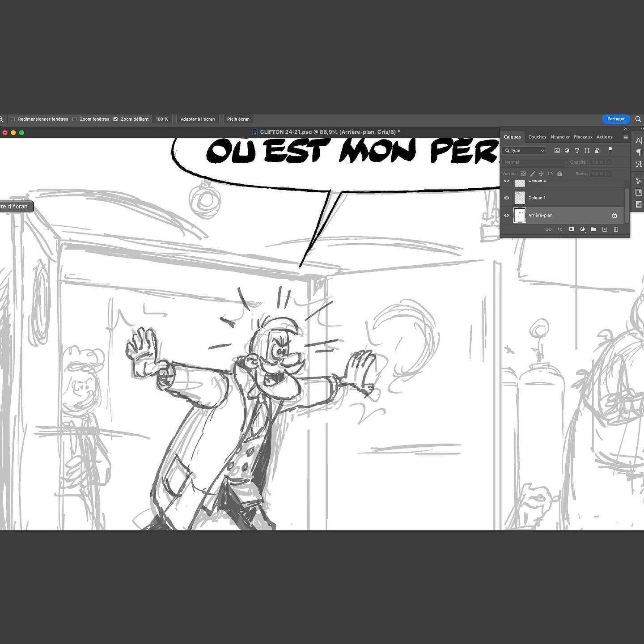Switch to the Couches tab
The height and width of the screenshot is (644, 644).
pyautogui.click(x=537, y=137)
